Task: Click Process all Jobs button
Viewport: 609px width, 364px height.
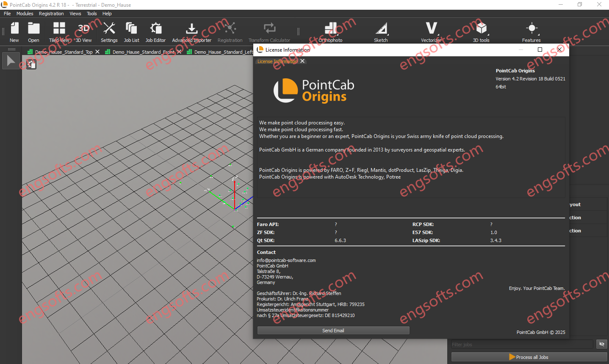Action: [529, 357]
